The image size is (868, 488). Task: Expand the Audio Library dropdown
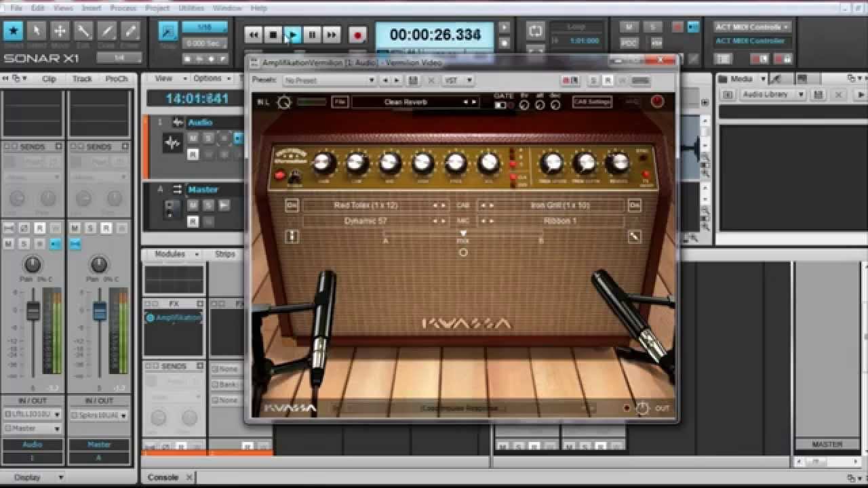coord(772,95)
